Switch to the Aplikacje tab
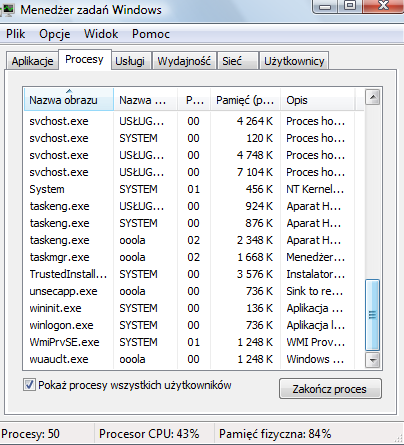Image resolution: width=404 pixels, height=445 pixels. tap(32, 61)
